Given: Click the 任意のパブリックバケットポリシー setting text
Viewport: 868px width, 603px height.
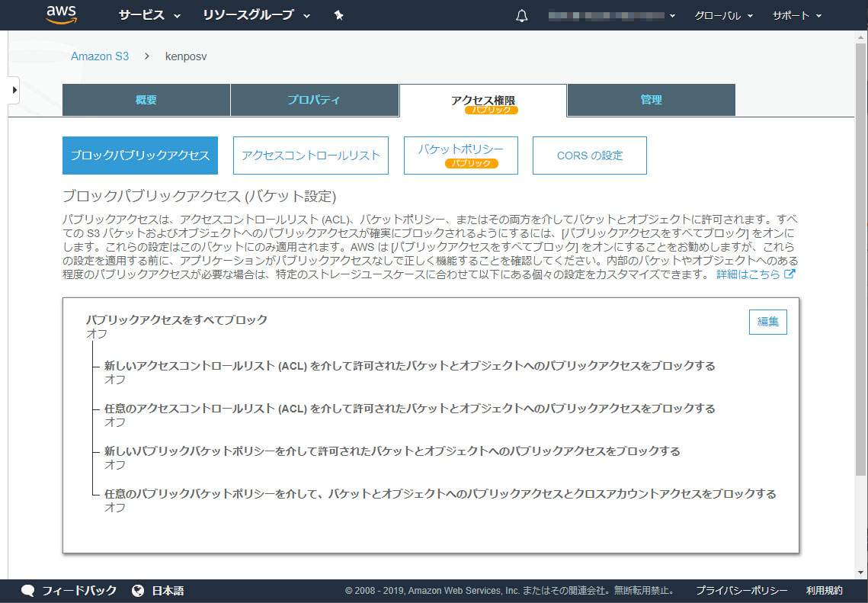Looking at the screenshot, I should point(440,494).
